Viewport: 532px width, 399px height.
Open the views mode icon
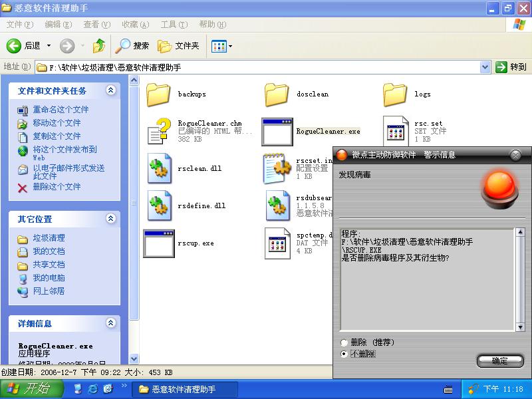tap(219, 46)
